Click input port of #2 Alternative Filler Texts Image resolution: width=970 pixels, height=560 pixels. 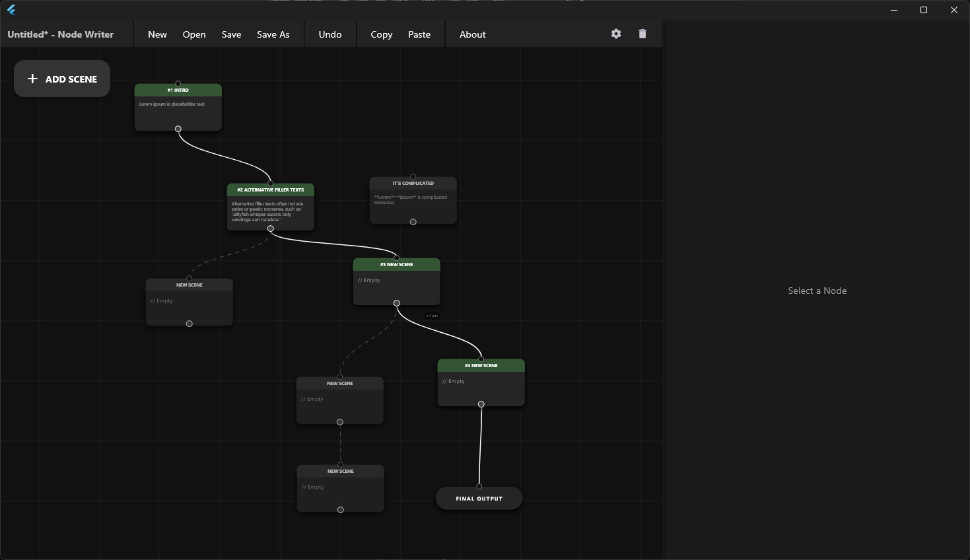270,184
